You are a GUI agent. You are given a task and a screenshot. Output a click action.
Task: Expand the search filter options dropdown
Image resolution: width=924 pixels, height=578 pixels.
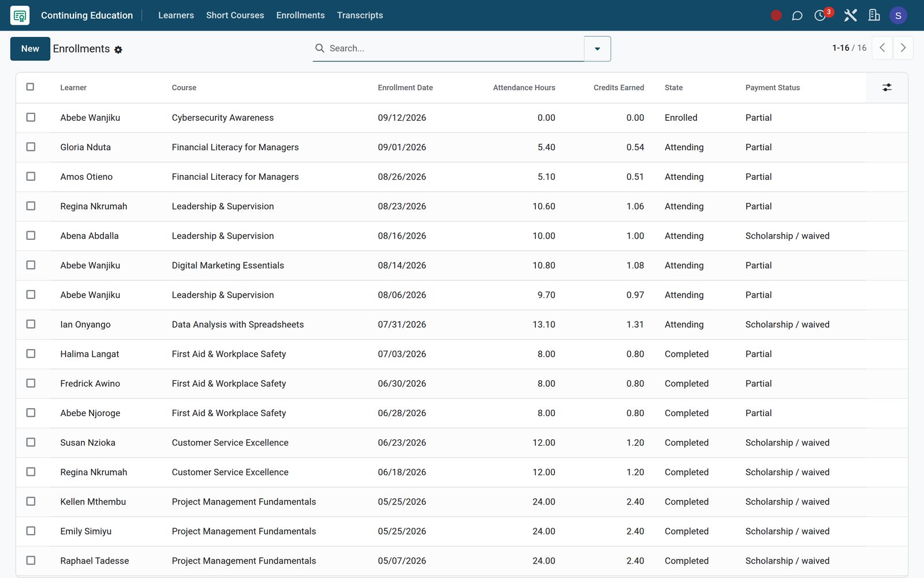pyautogui.click(x=598, y=49)
